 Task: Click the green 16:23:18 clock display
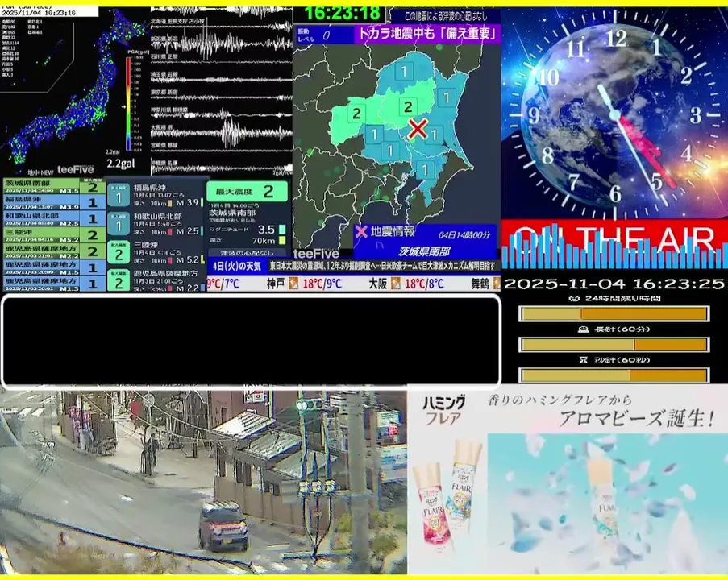[342, 14]
